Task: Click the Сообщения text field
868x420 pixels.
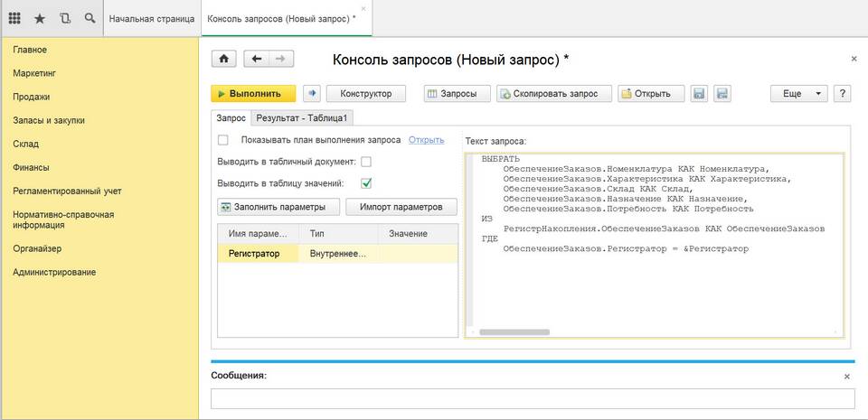Action: click(x=533, y=398)
